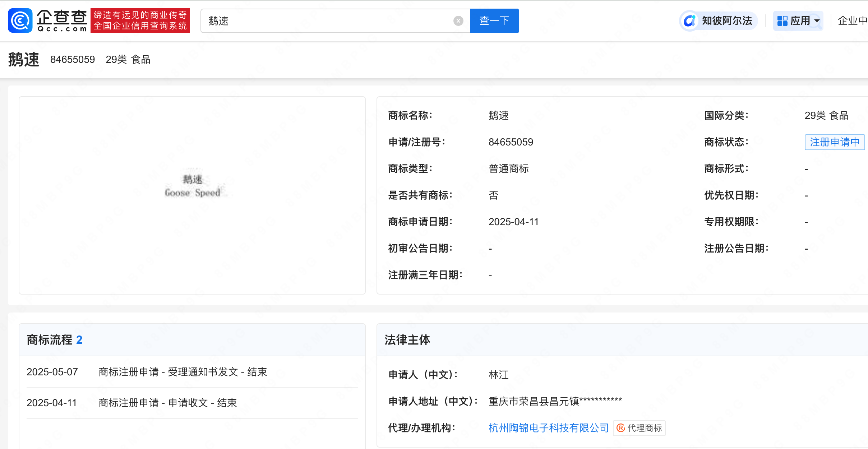Click the 知彼阿尔法 logo icon
868x449 pixels.
[689, 21]
